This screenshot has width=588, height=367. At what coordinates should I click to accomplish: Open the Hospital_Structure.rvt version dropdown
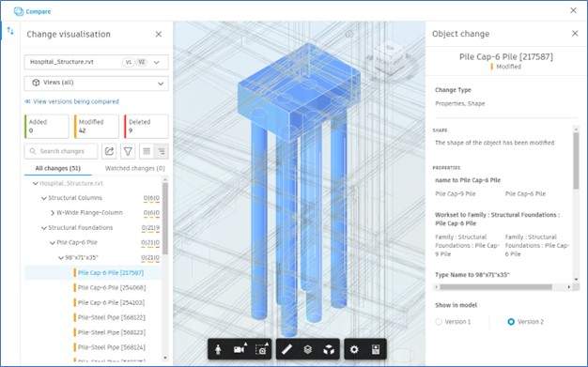[97, 62]
